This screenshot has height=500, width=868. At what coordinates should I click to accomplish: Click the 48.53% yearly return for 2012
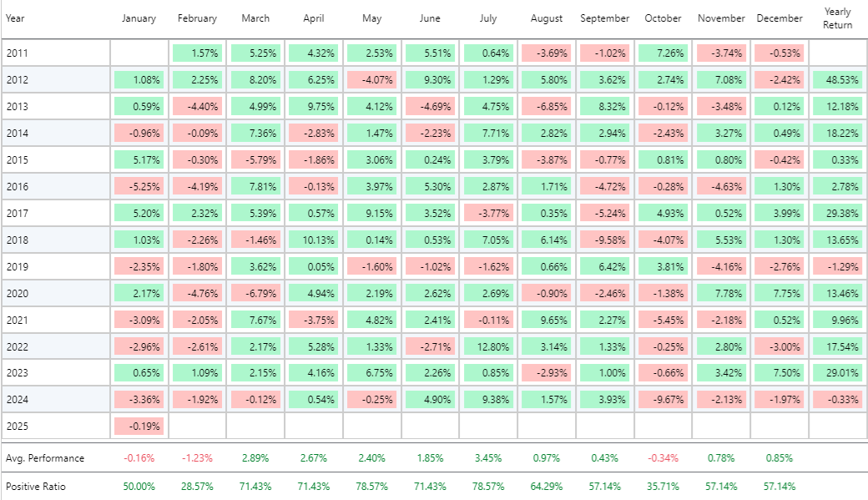[x=838, y=80]
